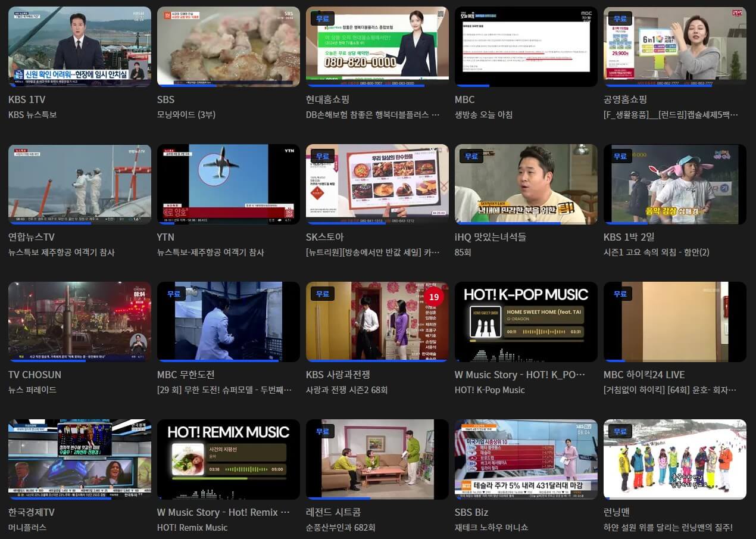The image size is (756, 539).
Task: Click the 무료 badge on KBS 1박 2일
Action: pyautogui.click(x=620, y=156)
